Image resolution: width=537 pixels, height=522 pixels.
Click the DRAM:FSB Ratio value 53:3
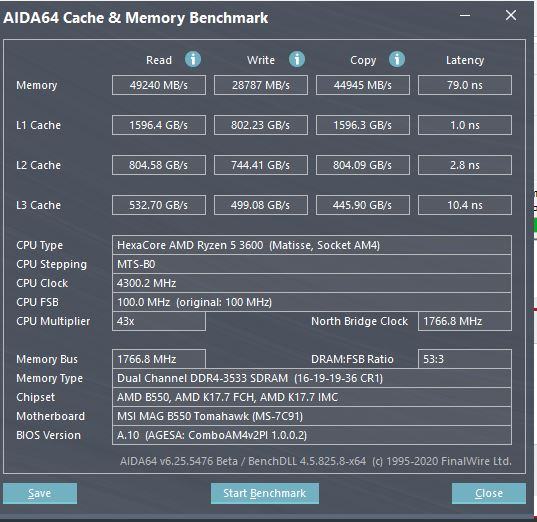point(465,359)
